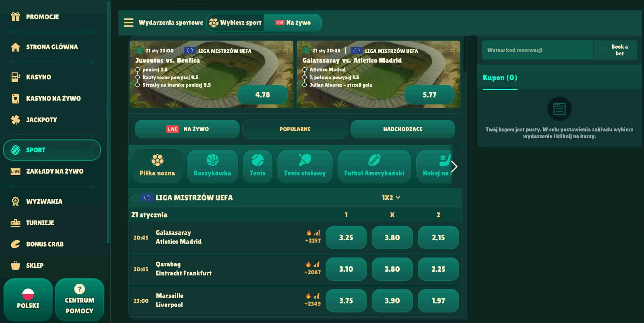Screen dimensions: 644x323
Task: Pick the Tenis stołowy paddle icon
Action: (305, 160)
